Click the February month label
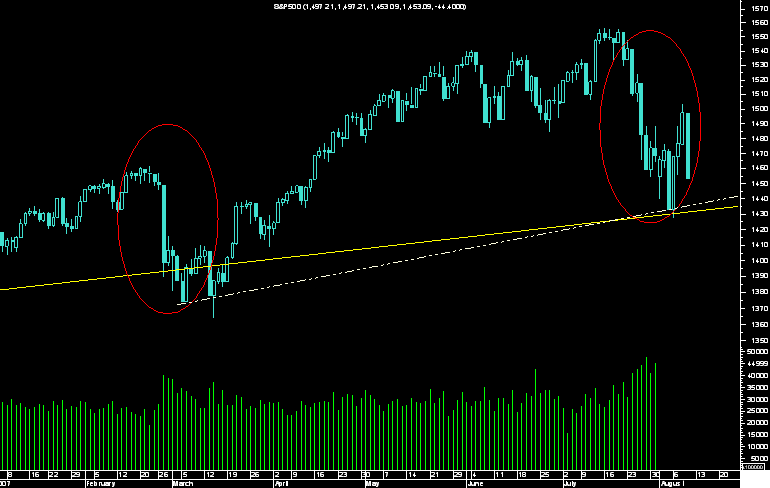Viewport: 770px width, 488px height. point(101,484)
